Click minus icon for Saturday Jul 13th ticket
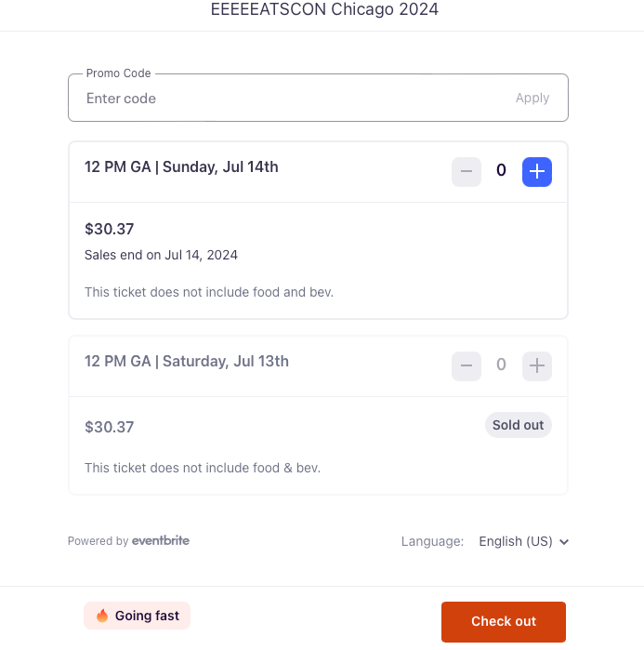This screenshot has width=644, height=650. point(467,366)
